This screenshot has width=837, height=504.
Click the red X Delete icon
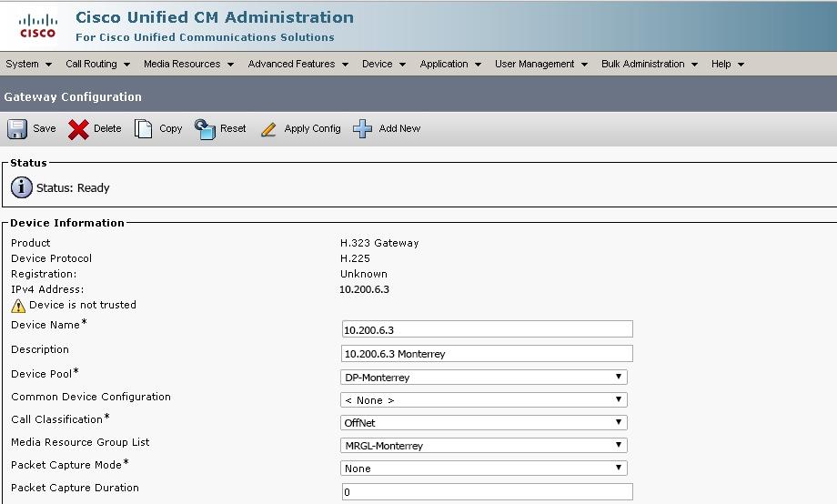78,129
